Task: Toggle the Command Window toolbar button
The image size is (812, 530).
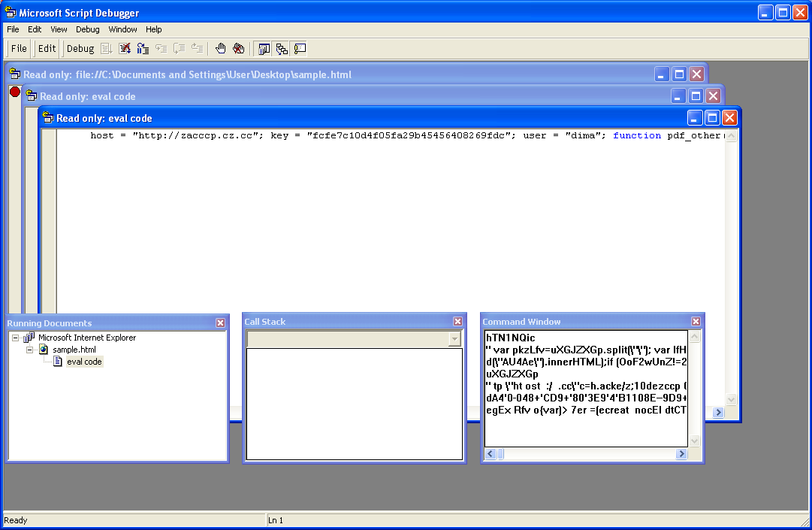Action: click(300, 49)
